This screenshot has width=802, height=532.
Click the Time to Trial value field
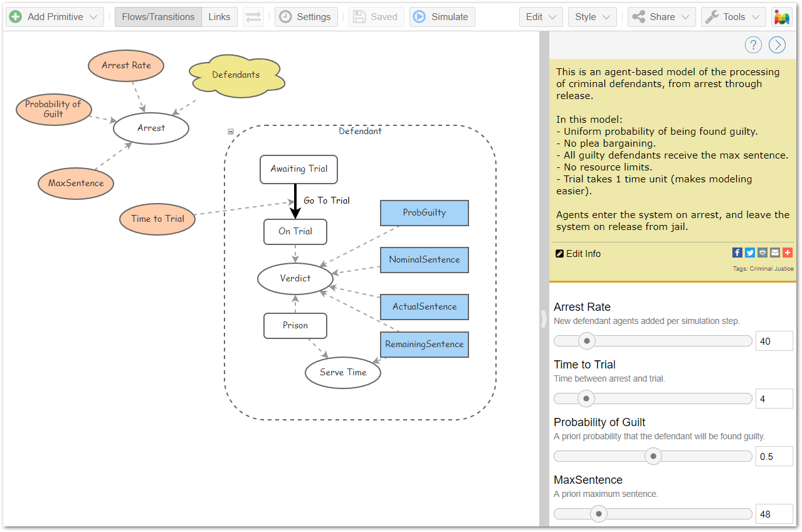coord(774,399)
